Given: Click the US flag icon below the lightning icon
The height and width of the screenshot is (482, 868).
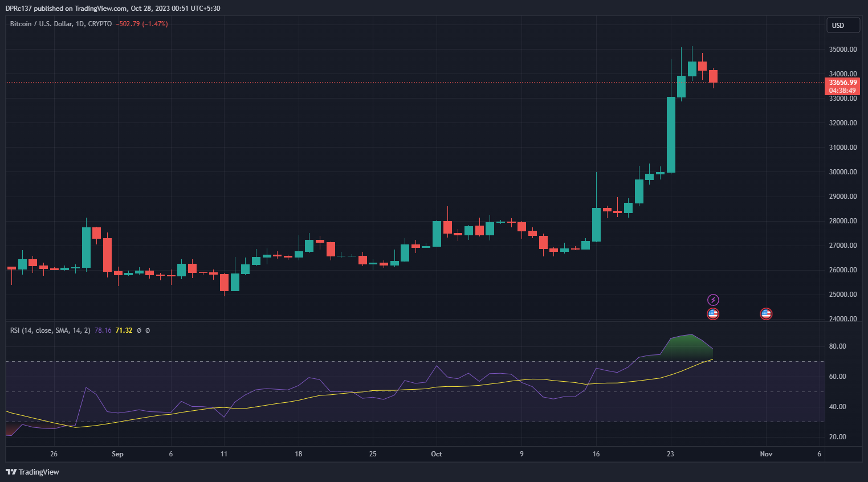Looking at the screenshot, I should [713, 313].
